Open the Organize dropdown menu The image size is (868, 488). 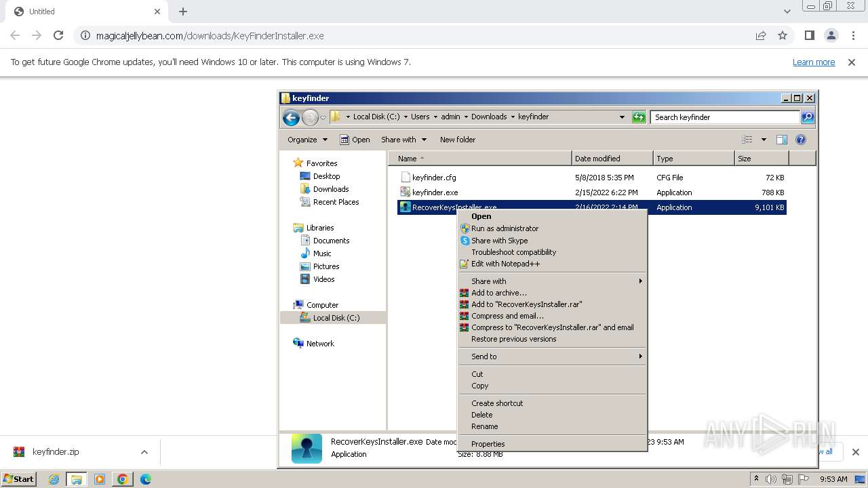click(307, 140)
